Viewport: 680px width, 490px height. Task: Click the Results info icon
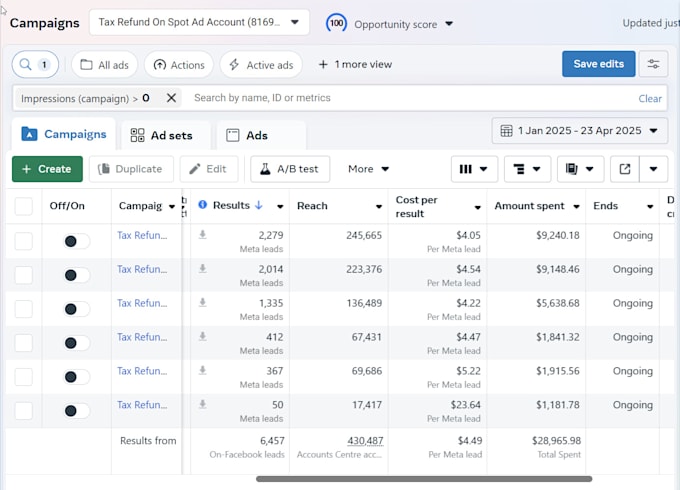click(x=203, y=205)
